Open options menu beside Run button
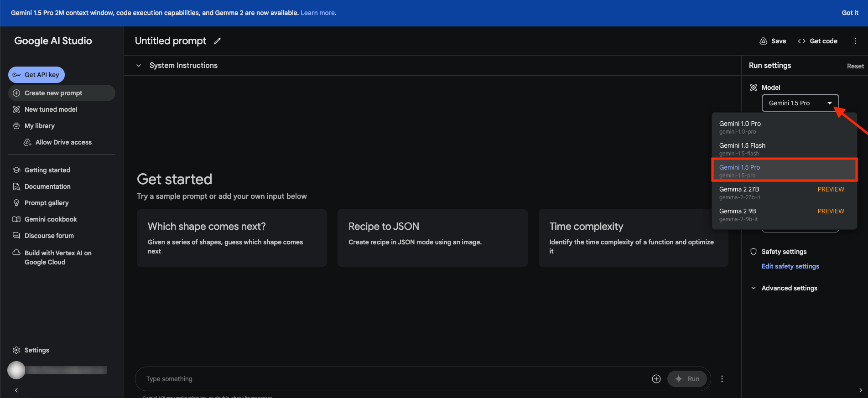Screen dimensions: 868x398 point(722,379)
